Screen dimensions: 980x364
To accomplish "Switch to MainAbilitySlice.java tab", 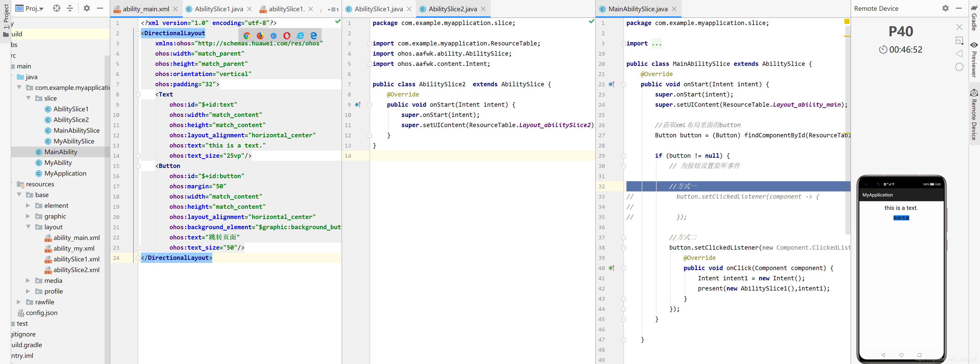I will (x=638, y=9).
